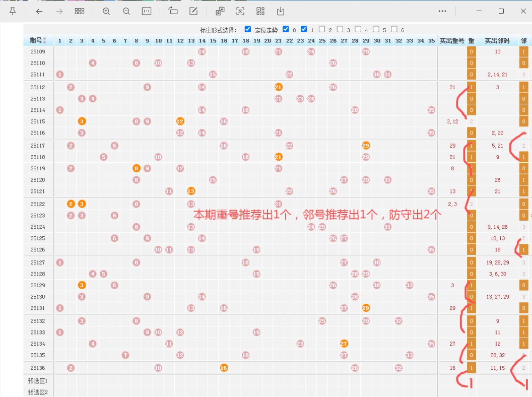Scan QR code in the image
The height and width of the screenshot is (397, 532).
(x=260, y=11)
